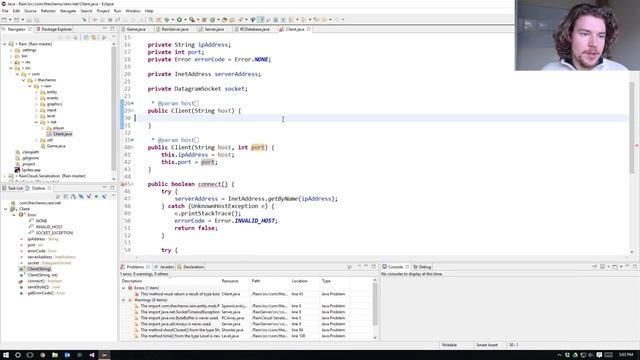Switch to the Server.java editor tab
The height and width of the screenshot is (360, 640).
(x=213, y=29)
